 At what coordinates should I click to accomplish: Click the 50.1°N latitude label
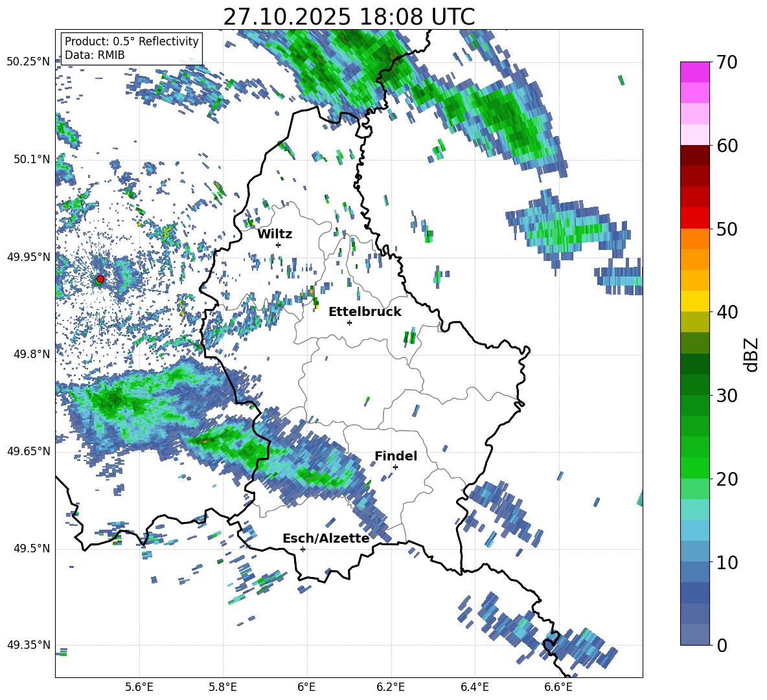32,159
